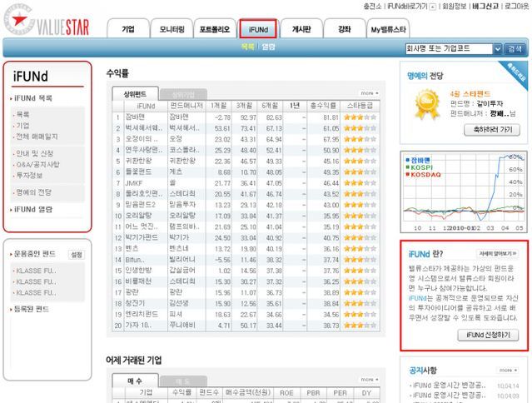Select the 매수 tab under 어제 거래된 기업
The image size is (532, 403).
tap(135, 381)
